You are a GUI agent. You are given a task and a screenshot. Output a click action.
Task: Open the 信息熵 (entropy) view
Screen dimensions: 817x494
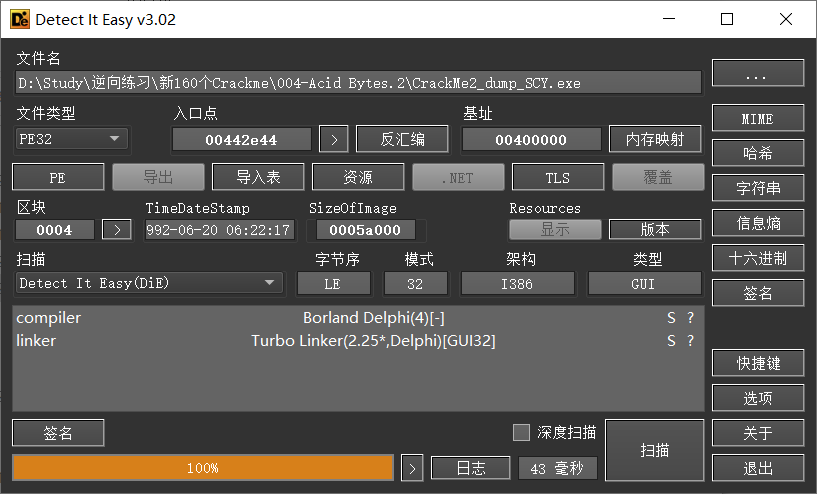point(758,223)
